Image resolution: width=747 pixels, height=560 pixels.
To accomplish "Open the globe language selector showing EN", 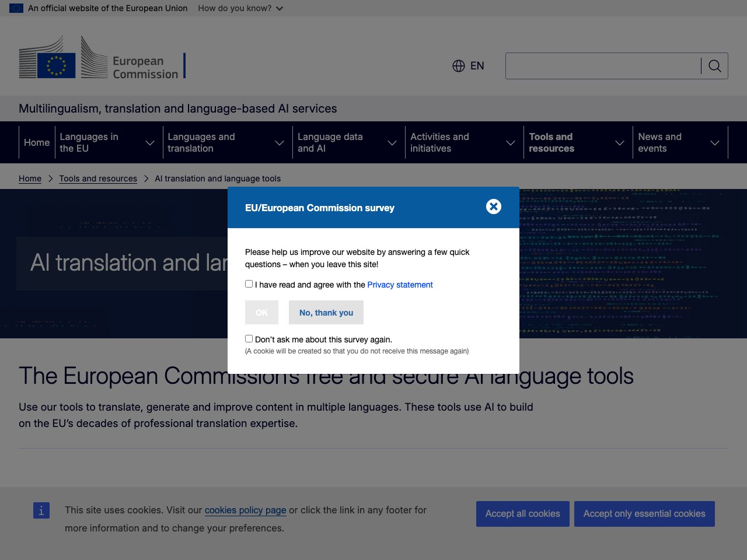I will click(x=467, y=66).
